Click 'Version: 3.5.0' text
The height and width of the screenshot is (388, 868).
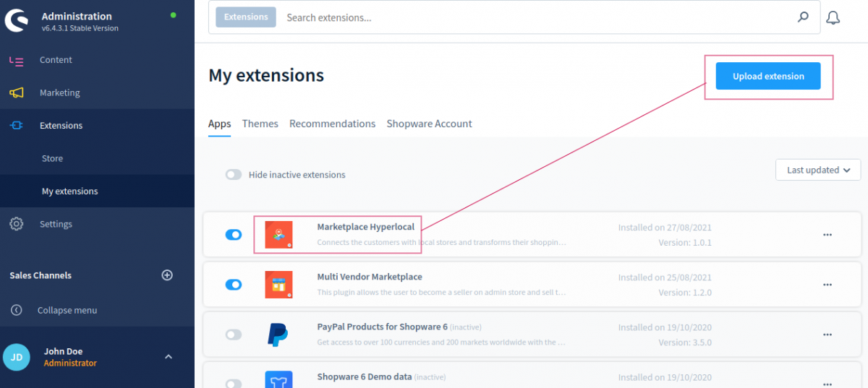click(685, 342)
